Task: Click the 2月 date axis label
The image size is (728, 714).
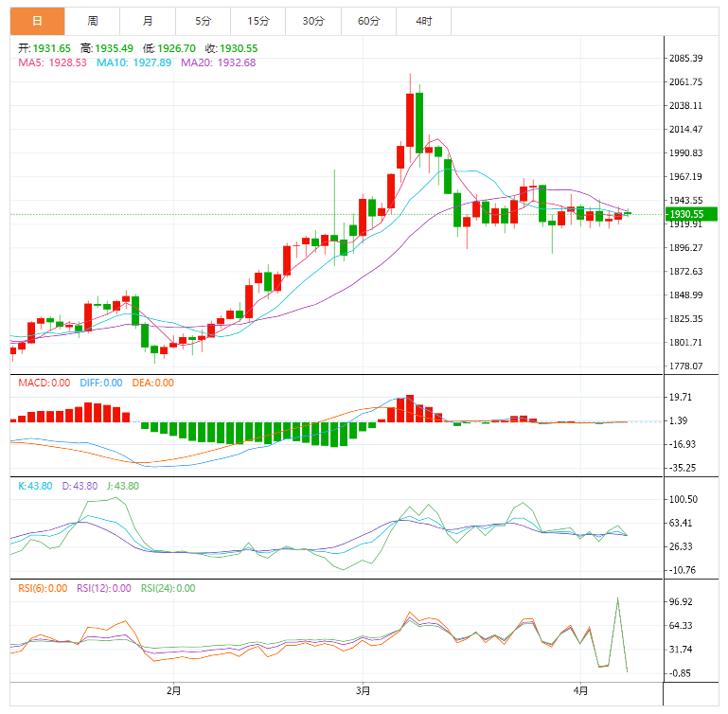Action: (x=173, y=690)
